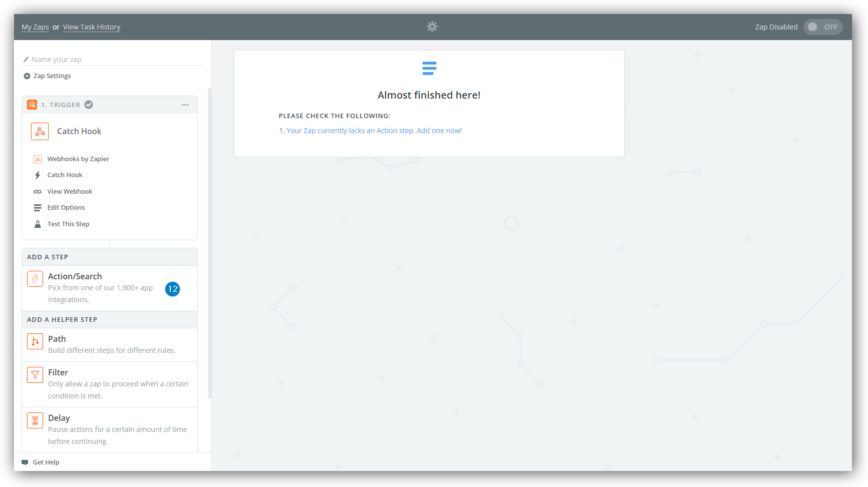This screenshot has height=487, width=868.
Task: Add an Action/Search step
Action: click(x=110, y=288)
